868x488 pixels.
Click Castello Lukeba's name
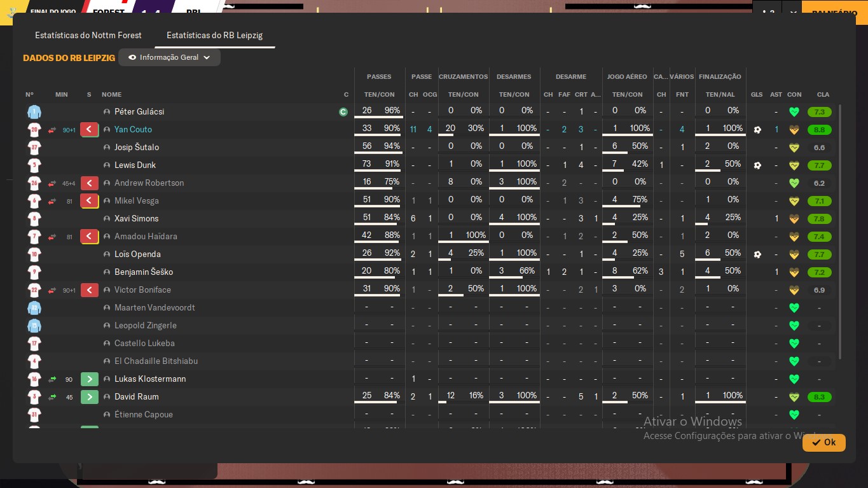[x=144, y=343]
